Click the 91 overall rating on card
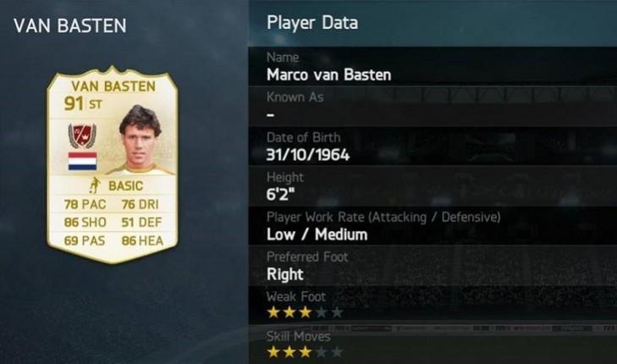The height and width of the screenshot is (364, 617). [x=74, y=103]
